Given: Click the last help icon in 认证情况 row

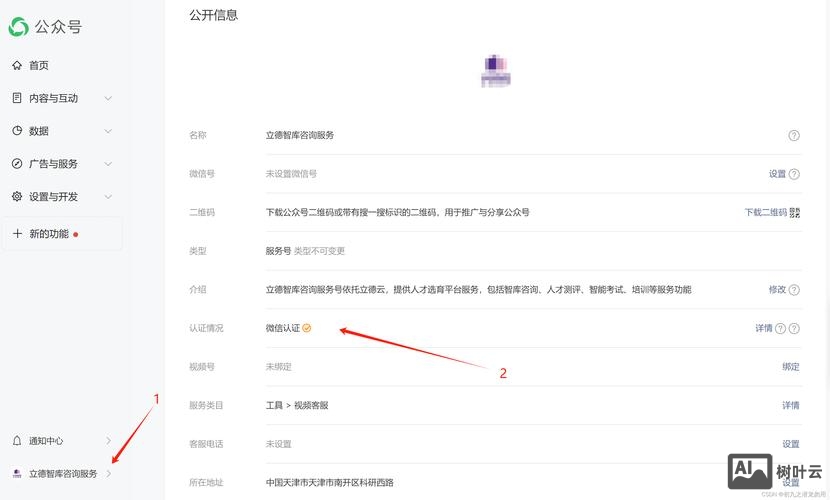Looking at the screenshot, I should [x=794, y=329].
